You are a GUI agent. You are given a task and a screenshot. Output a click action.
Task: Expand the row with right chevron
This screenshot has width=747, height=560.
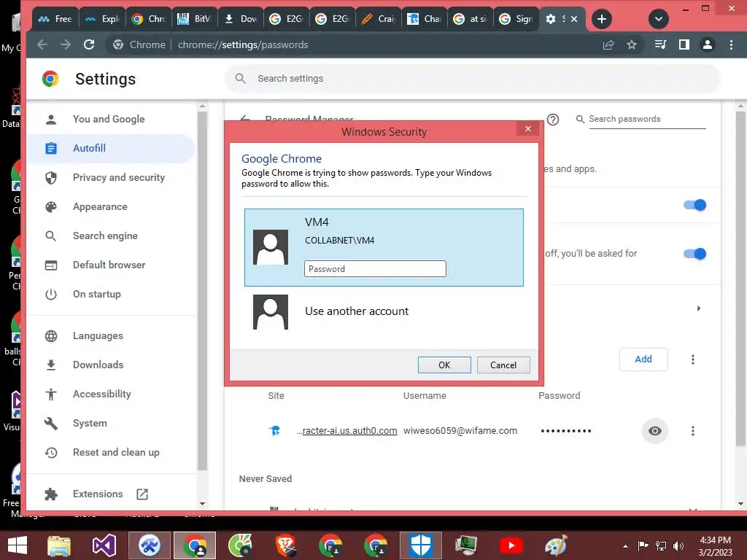click(698, 308)
